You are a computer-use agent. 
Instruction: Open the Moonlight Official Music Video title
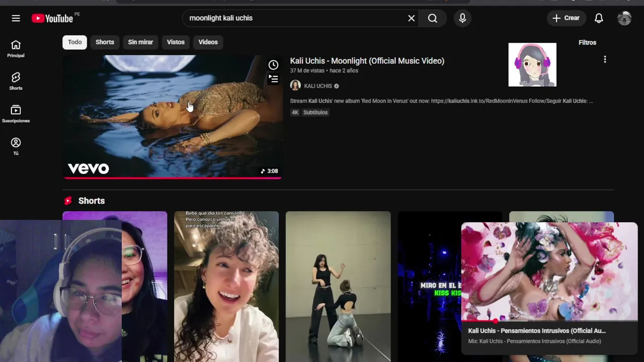(x=367, y=61)
